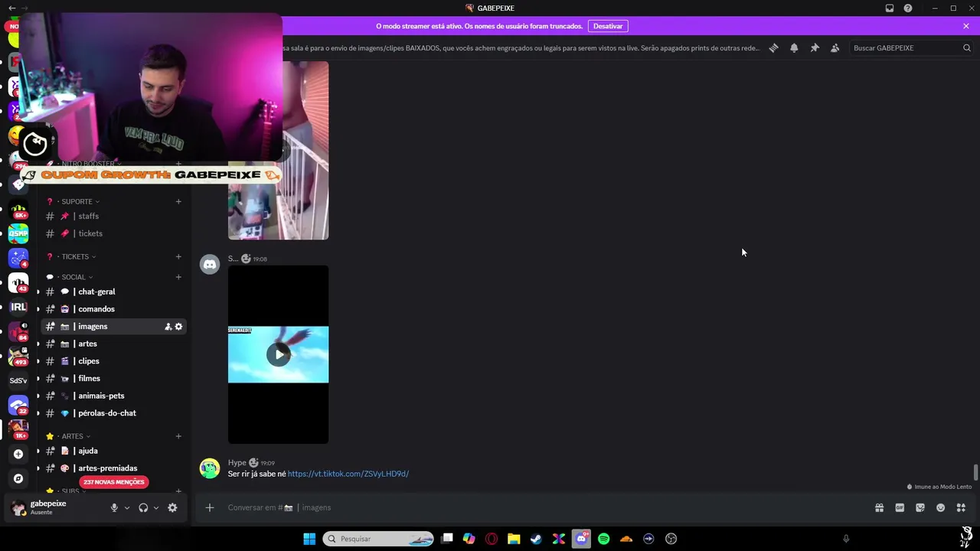Explore discoverable servers compass icon
The height and width of the screenshot is (551, 980).
click(x=18, y=478)
